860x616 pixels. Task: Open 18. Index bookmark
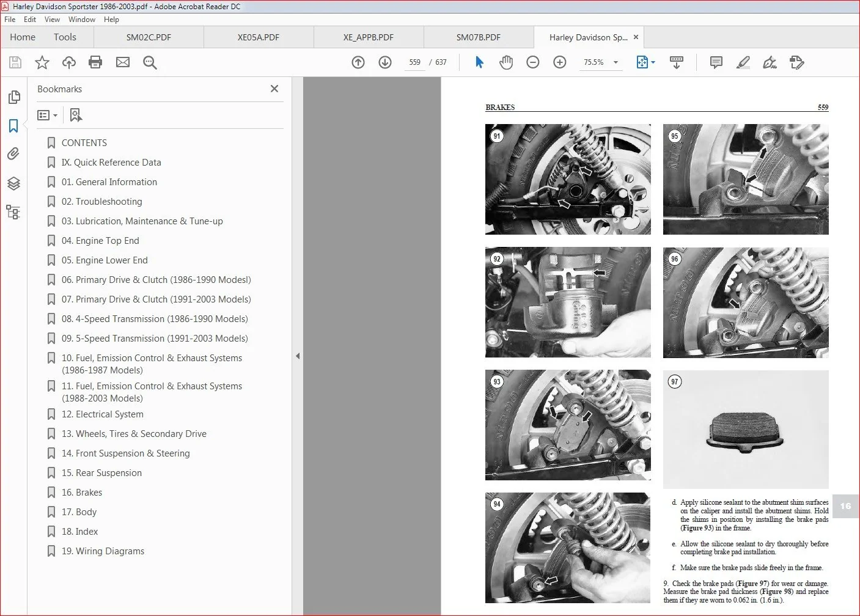[x=79, y=532]
